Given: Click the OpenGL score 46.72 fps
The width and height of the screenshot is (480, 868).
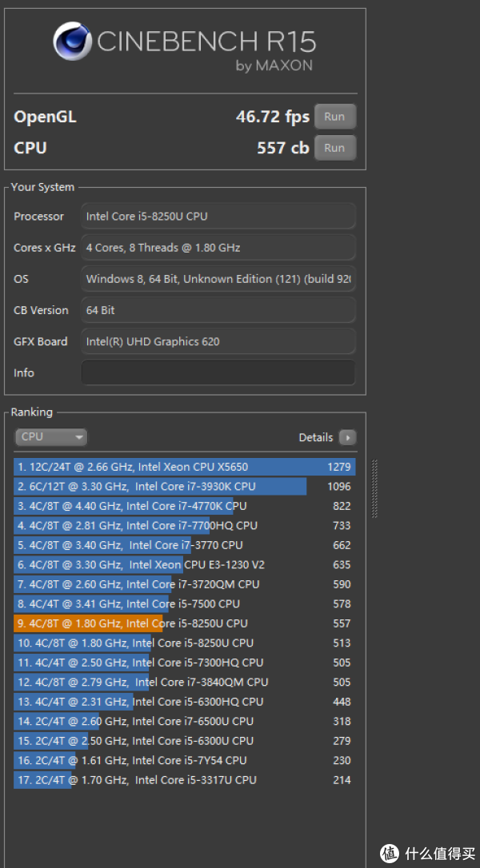Looking at the screenshot, I should pos(273,117).
